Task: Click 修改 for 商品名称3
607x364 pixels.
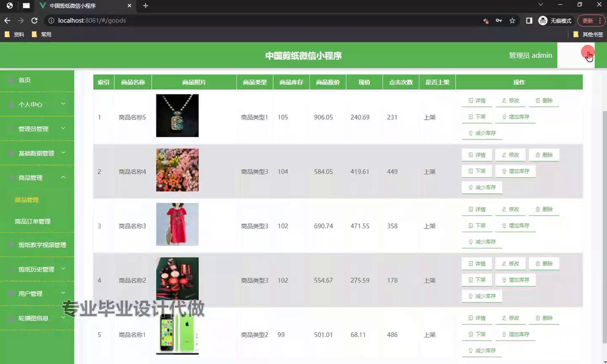Action: (x=510, y=209)
